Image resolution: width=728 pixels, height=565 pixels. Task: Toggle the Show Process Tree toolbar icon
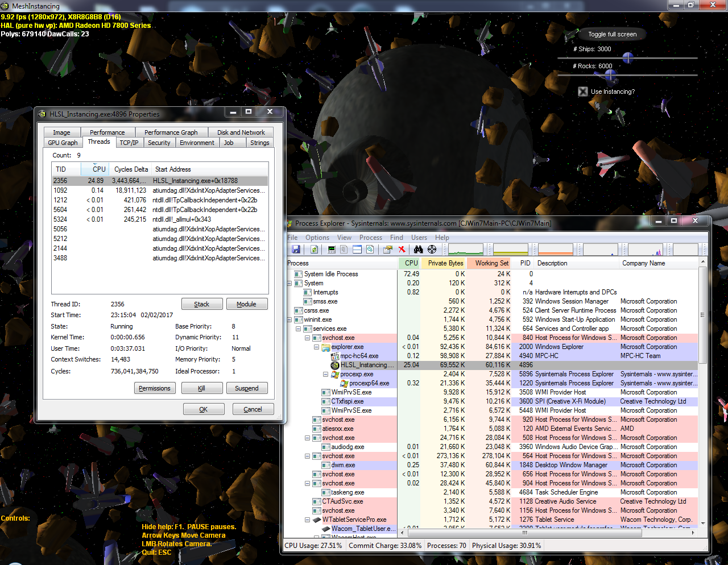(x=344, y=250)
